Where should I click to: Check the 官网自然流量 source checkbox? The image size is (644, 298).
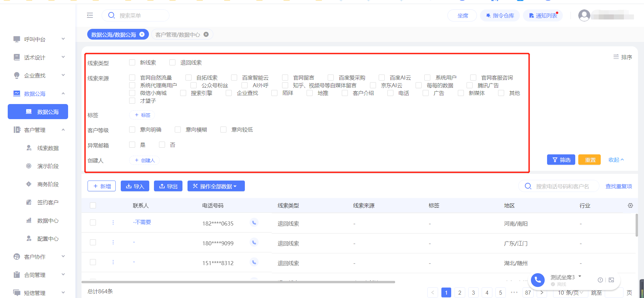coord(132,78)
